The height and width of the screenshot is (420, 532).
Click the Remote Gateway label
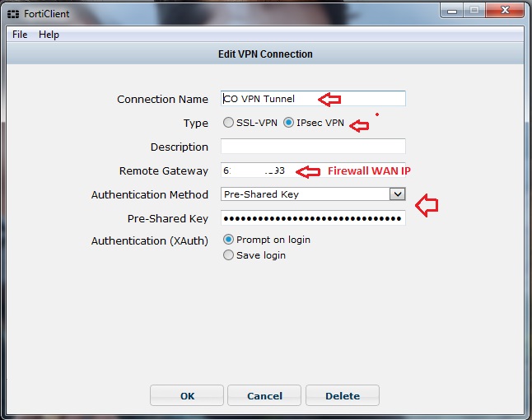[164, 170]
